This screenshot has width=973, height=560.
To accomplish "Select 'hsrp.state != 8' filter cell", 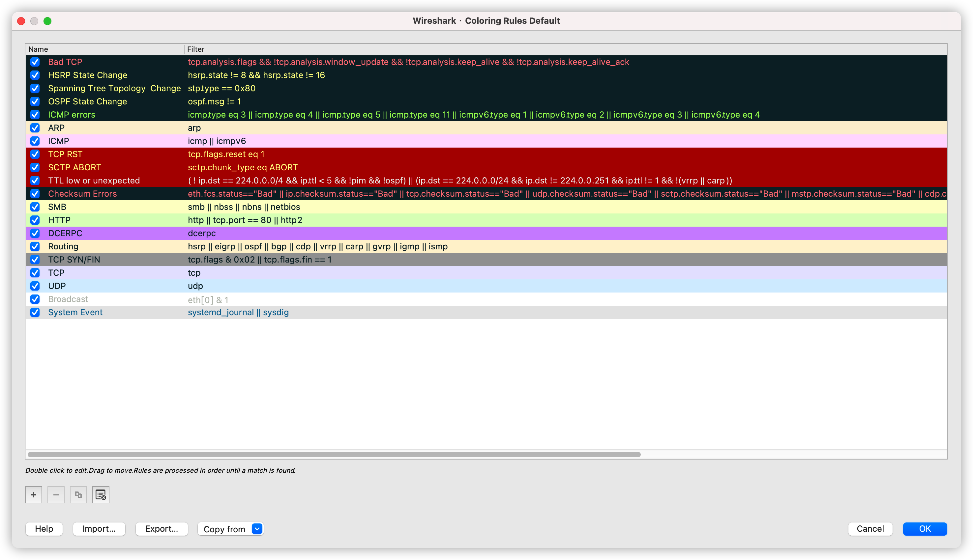I will [x=256, y=75].
